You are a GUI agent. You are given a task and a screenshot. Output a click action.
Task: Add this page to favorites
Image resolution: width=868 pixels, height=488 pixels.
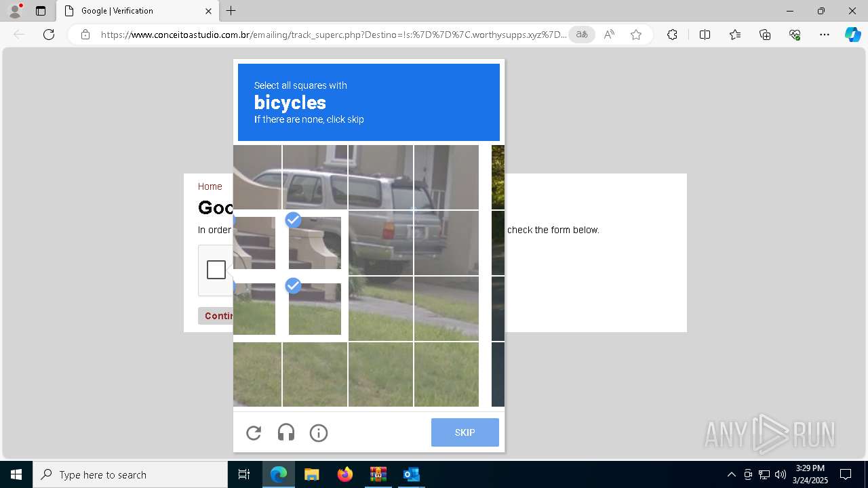coord(636,35)
